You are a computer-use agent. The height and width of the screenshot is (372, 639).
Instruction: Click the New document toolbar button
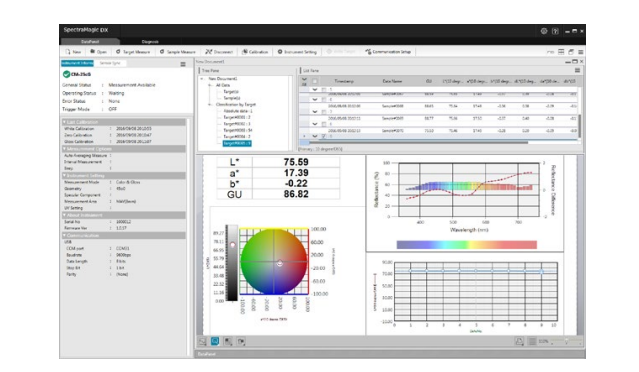point(73,52)
